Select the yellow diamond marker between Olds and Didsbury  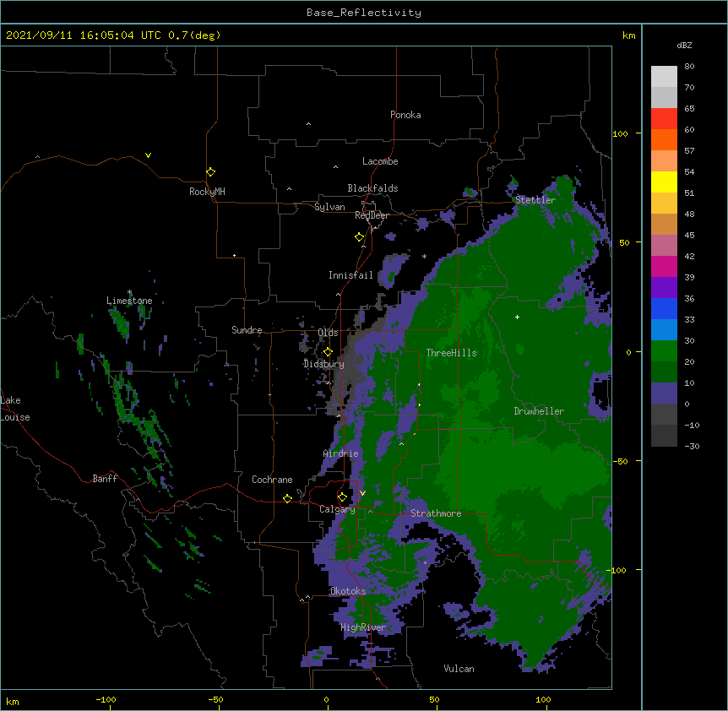328,351
